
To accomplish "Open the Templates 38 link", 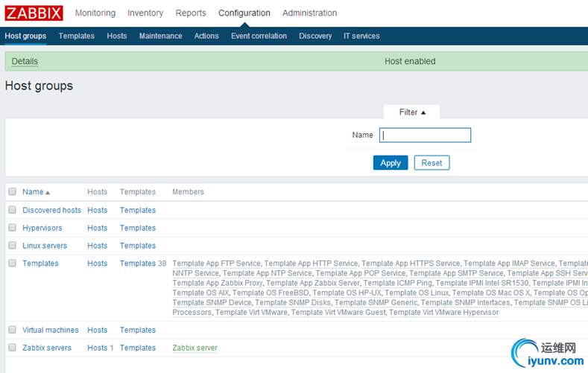I will [138, 264].
